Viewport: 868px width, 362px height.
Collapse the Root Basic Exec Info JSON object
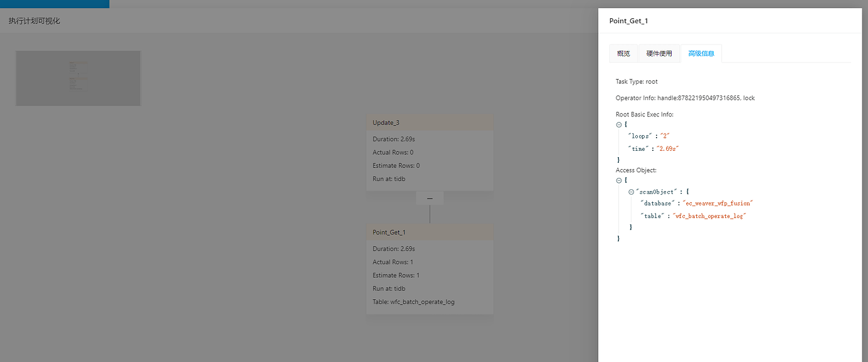tap(619, 124)
